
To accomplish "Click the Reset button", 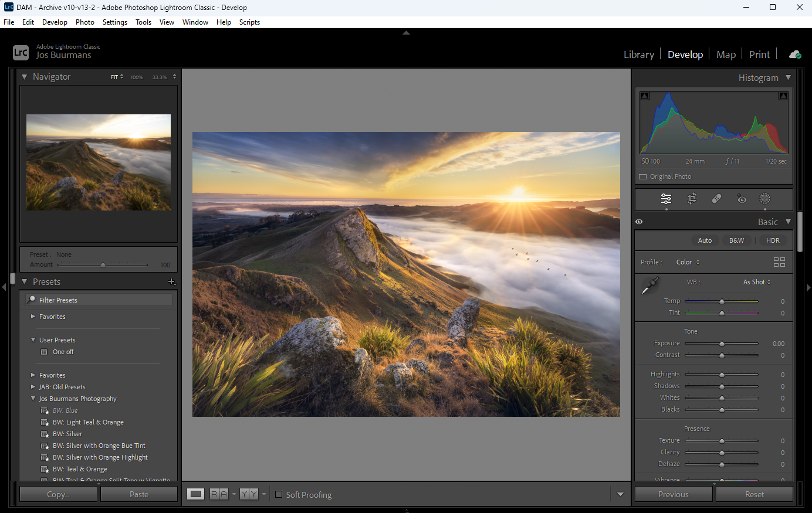I will tap(755, 494).
